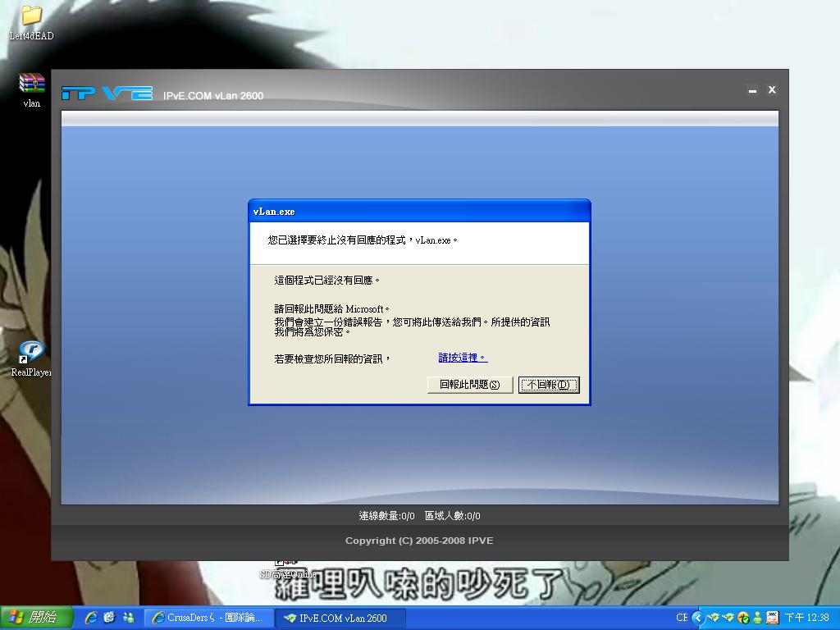Image resolution: width=840 pixels, height=630 pixels.
Task: Open Windows Messenger Quick Launch icon
Action: (129, 618)
